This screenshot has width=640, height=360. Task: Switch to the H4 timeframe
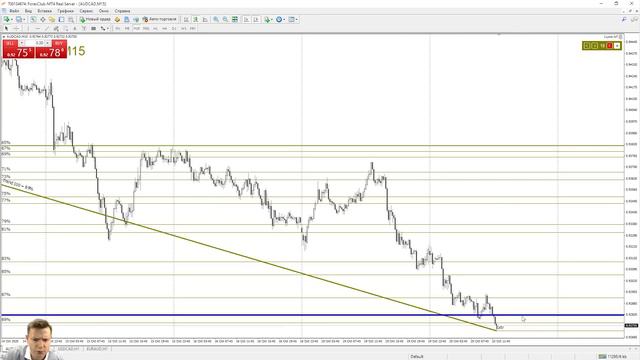164,29
